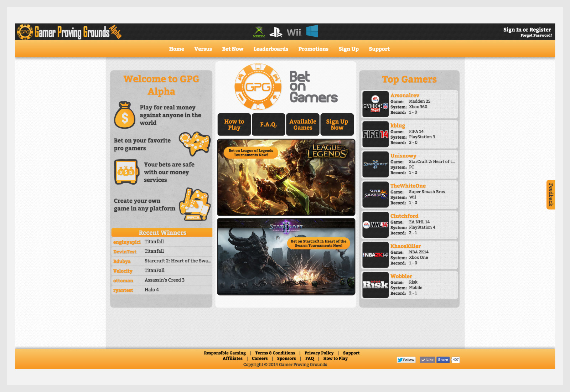Viewport: 570px width, 392px height.
Task: Click the Twitter Follow button
Action: pyautogui.click(x=406, y=360)
